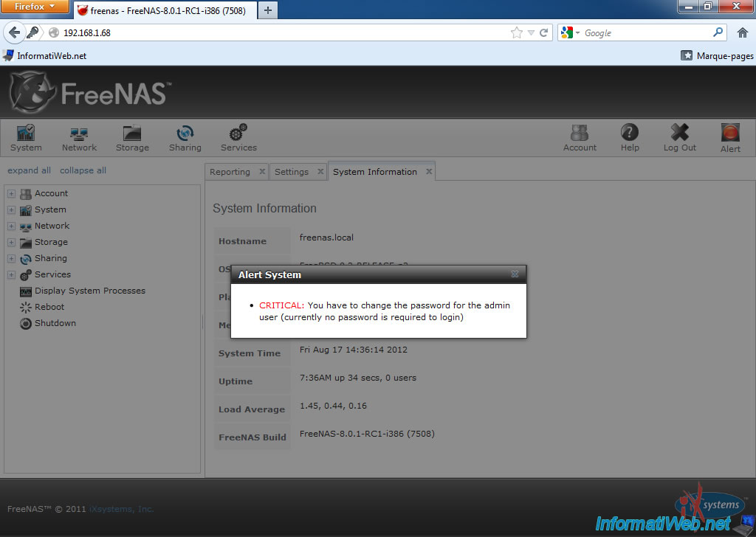
Task: Reload the page with refresh icon
Action: click(x=544, y=32)
